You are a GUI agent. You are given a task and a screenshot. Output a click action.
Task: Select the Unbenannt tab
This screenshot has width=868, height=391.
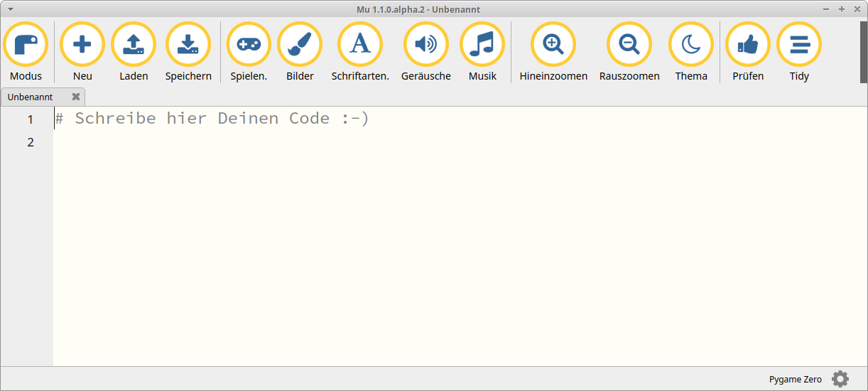[31, 97]
